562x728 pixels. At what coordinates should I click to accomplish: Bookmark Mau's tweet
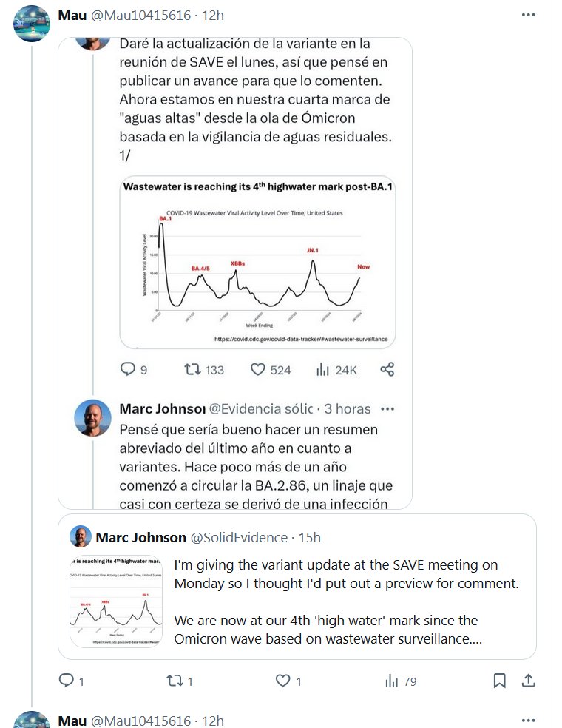coord(500,681)
